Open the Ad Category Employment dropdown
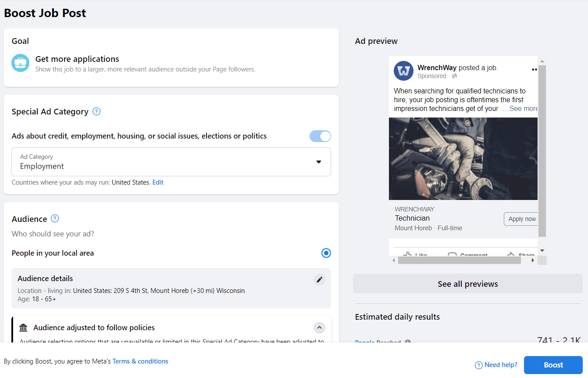The image size is (588, 378). click(x=319, y=162)
